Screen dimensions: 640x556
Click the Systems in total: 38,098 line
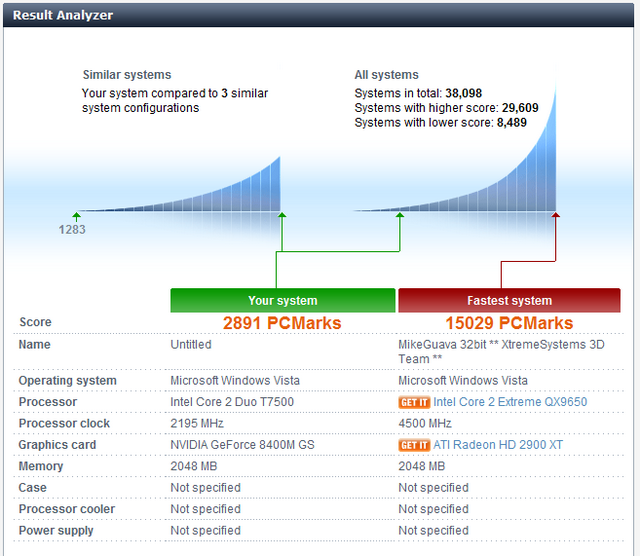pyautogui.click(x=418, y=93)
